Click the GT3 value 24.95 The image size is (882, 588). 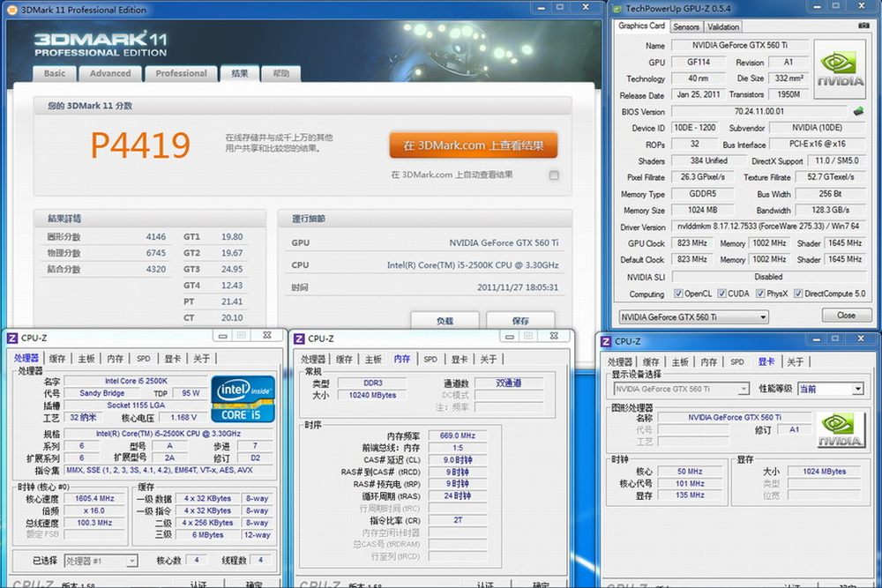pos(232,269)
